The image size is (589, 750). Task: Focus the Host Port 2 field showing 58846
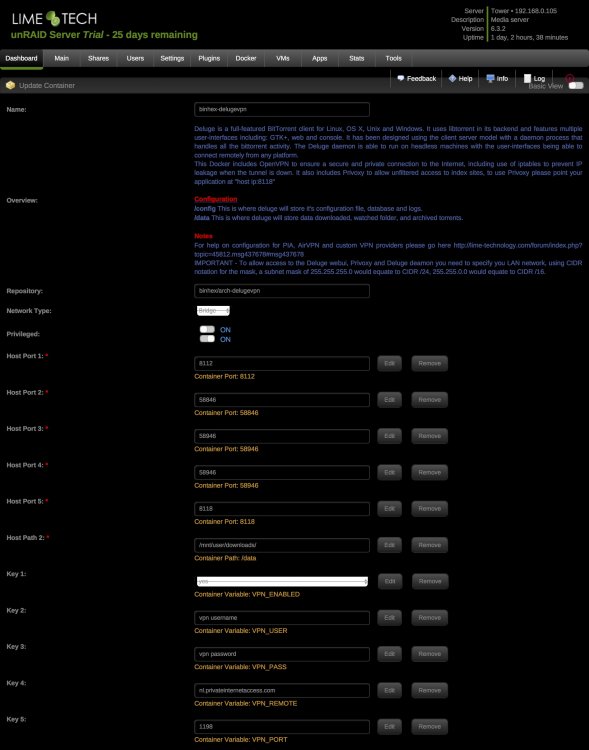282,400
